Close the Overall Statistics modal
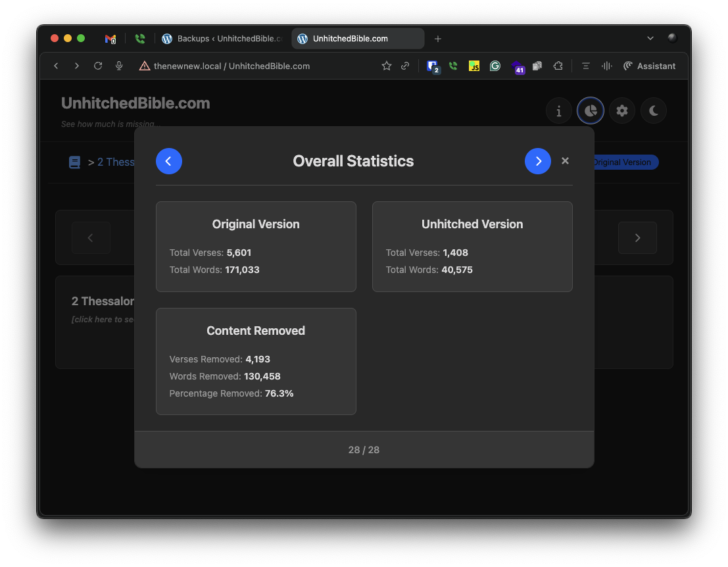Image resolution: width=728 pixels, height=567 pixels. pos(565,160)
